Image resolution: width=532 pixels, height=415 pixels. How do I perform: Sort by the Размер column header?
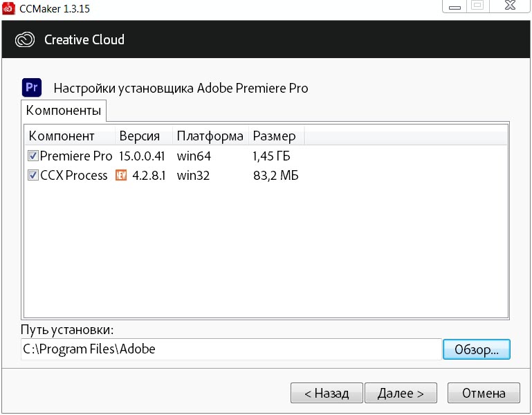(275, 136)
